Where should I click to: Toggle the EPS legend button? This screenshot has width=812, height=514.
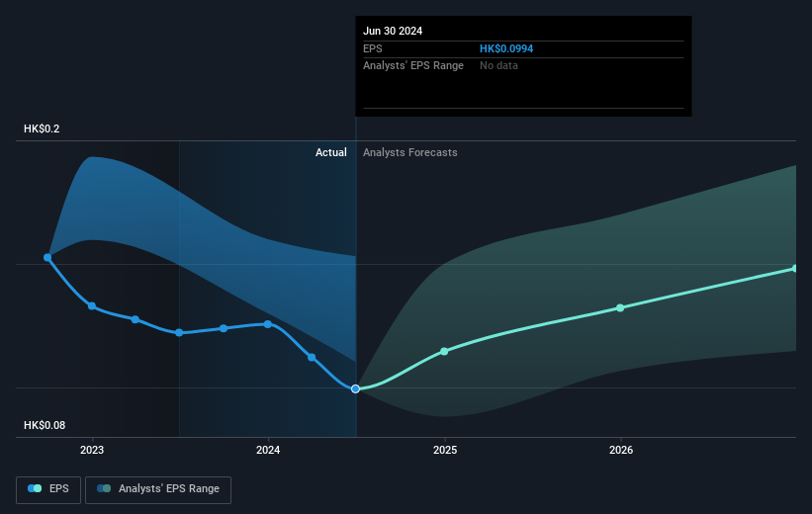pyautogui.click(x=48, y=489)
